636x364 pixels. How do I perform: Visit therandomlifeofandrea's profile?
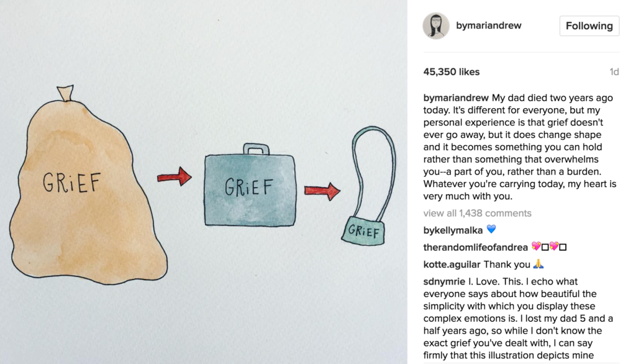pyautogui.click(x=475, y=247)
